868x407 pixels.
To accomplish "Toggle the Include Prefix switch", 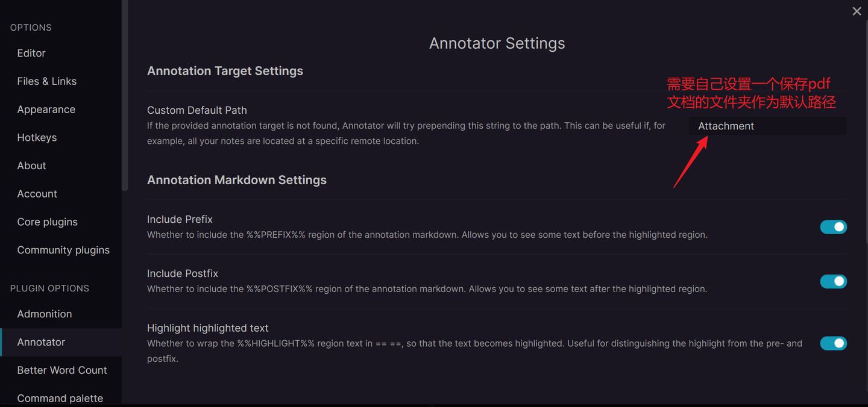I will coord(833,227).
